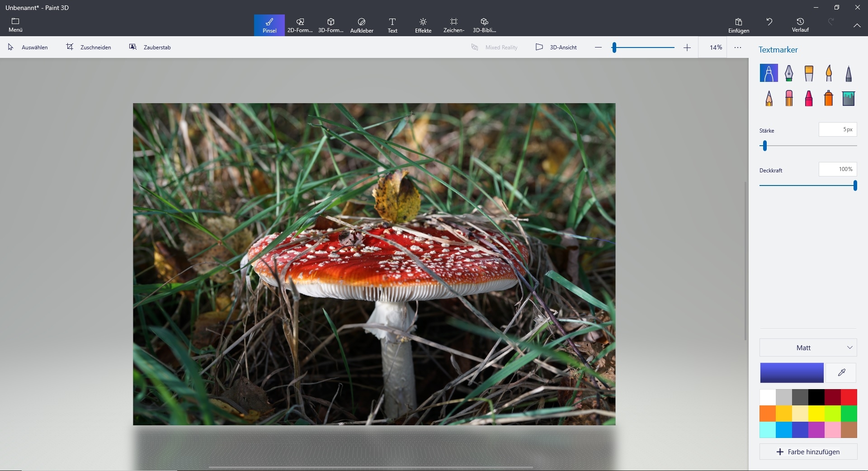Select the red crayon tool
Image resolution: width=868 pixels, height=471 pixels.
click(x=809, y=98)
